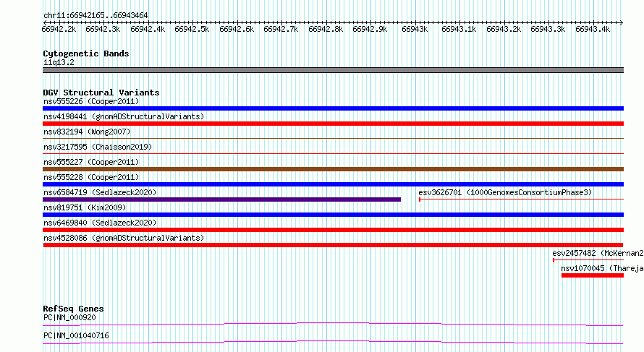Click the nsv819751 (Kim2009) label
Image resolution: width=644 pixels, height=352 pixels.
pos(85,207)
